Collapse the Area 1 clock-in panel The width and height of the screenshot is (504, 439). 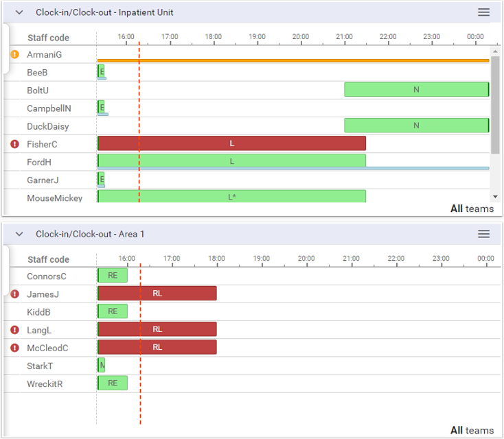(x=19, y=234)
